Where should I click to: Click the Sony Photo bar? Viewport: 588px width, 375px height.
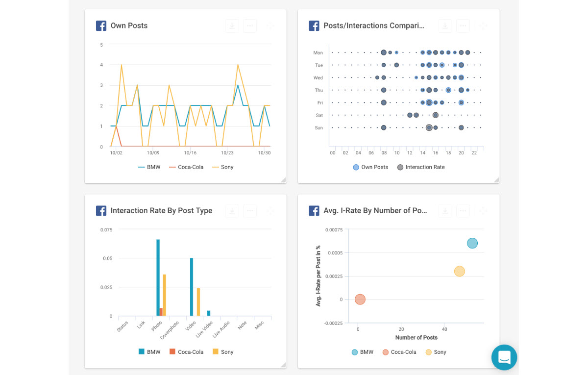click(165, 296)
